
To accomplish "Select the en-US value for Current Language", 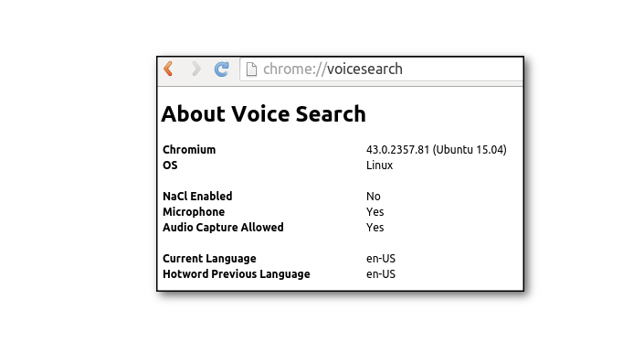I will coord(381,259).
